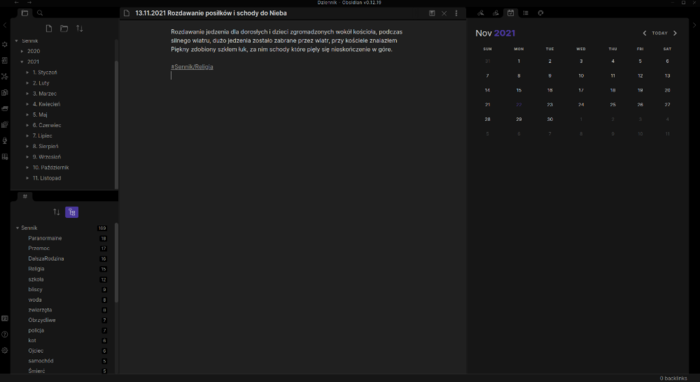Open calendar day 13 in November

[x=667, y=76]
